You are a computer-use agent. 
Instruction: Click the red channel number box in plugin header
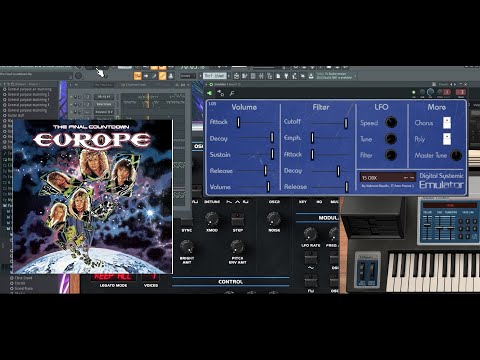[462, 92]
